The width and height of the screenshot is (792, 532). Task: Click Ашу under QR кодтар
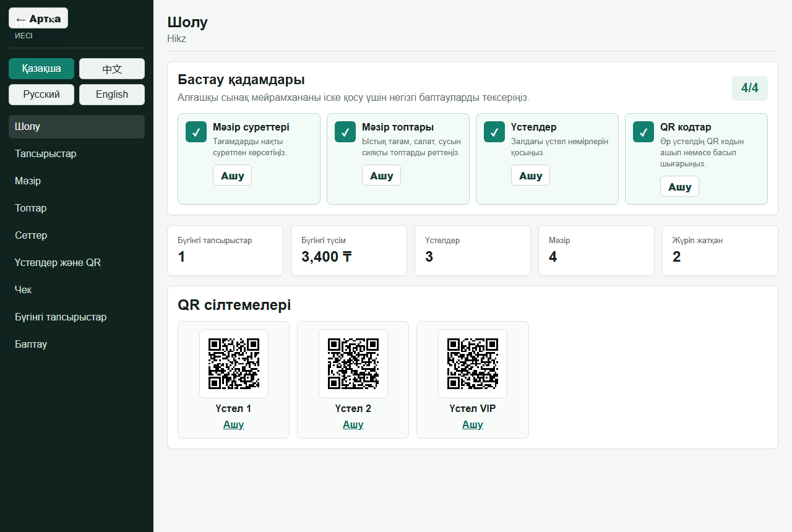(x=680, y=187)
